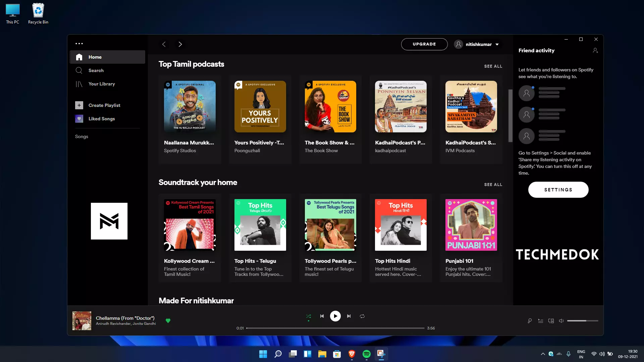Click Poonguzhali podcast author text
The image size is (644, 362).
(x=247, y=151)
